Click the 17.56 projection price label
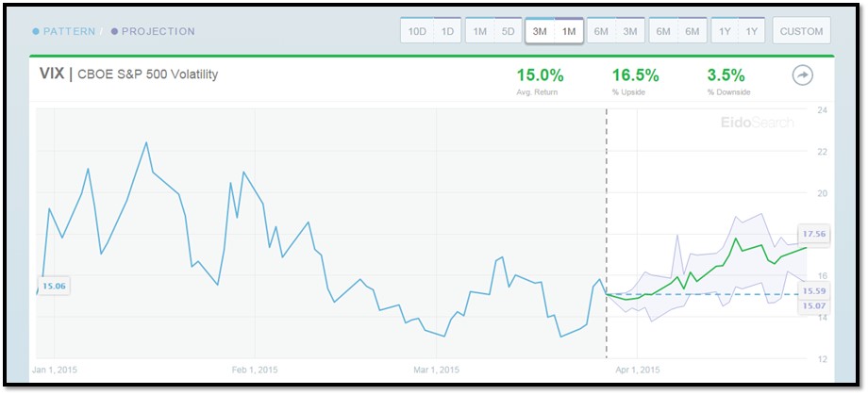Screen dimensions: 868x395 813,234
